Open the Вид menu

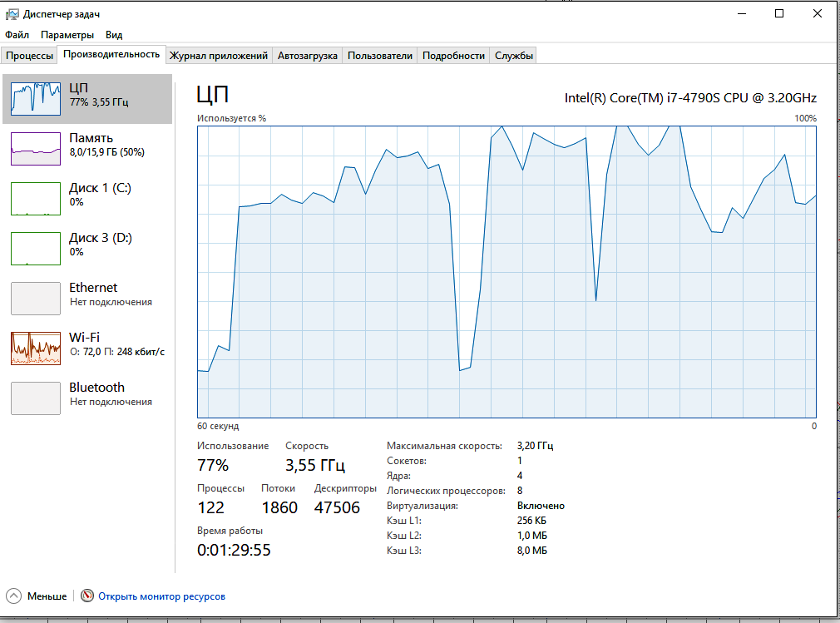(114, 35)
